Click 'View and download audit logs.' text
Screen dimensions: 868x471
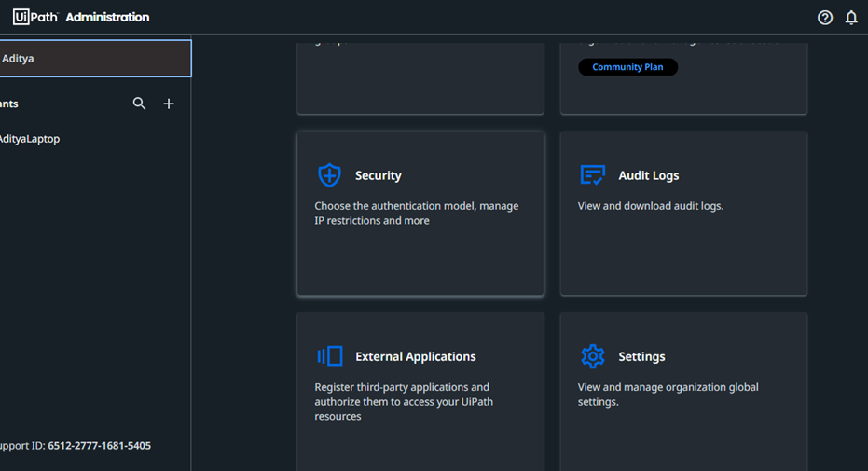click(651, 206)
